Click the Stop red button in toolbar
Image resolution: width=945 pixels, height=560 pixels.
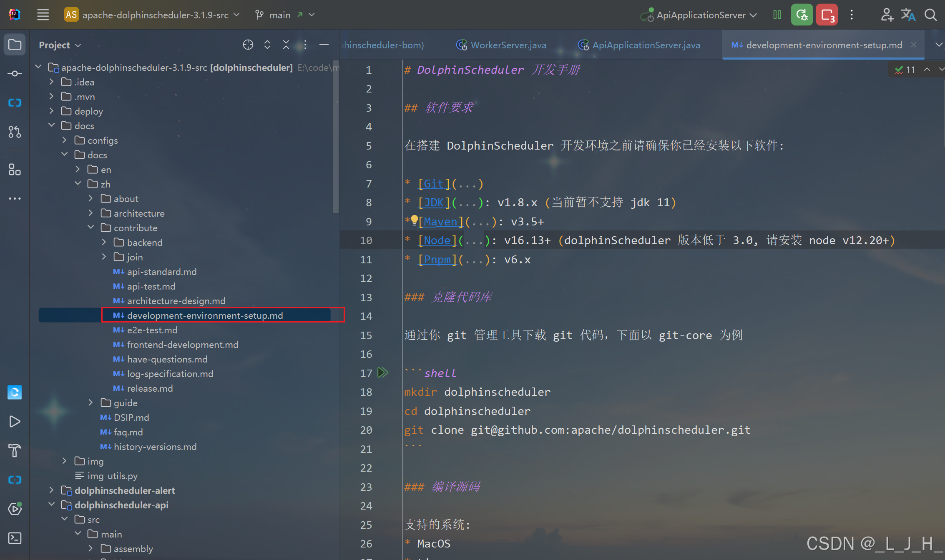(x=827, y=15)
